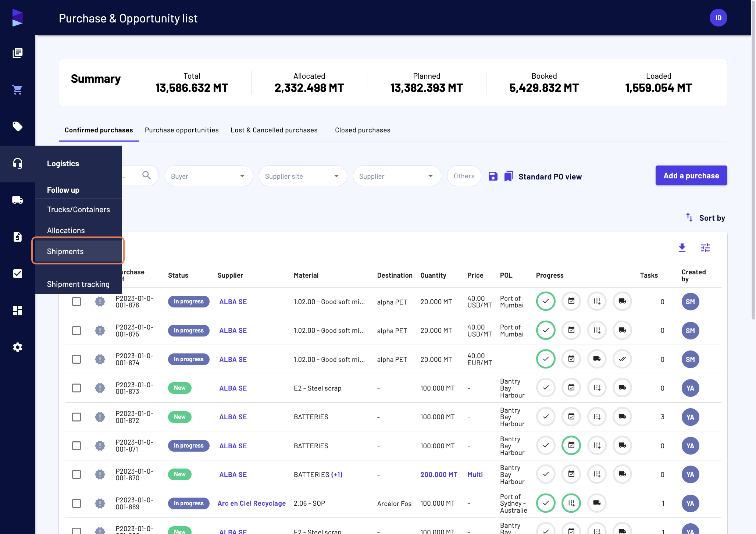The image size is (756, 534).
Task: Switch to Closed purchases tab
Action: [363, 130]
